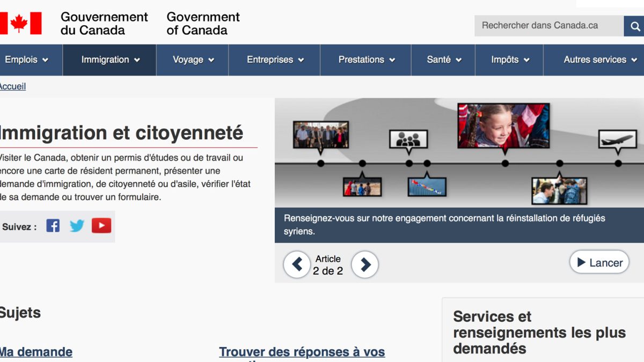Image resolution: width=644 pixels, height=362 pixels.
Task: Open the Ma demande link
Action: pyautogui.click(x=36, y=352)
